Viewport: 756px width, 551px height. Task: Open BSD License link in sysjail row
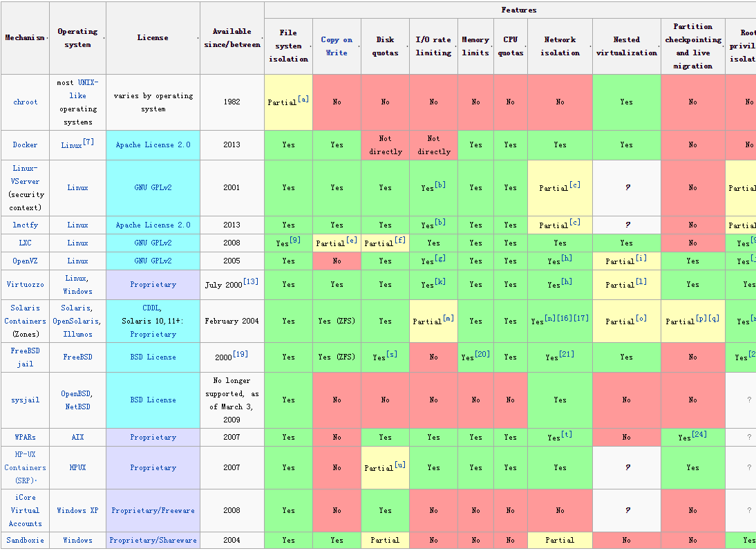click(153, 400)
